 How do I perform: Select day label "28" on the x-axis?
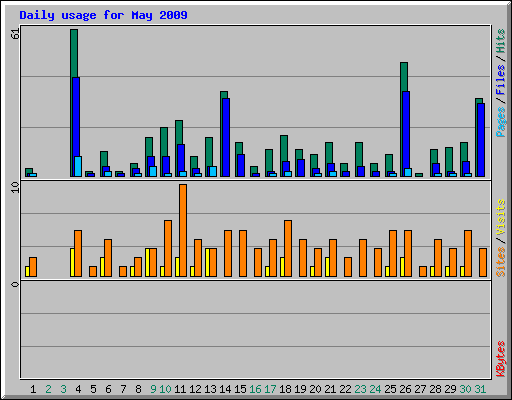pyautogui.click(x=435, y=389)
